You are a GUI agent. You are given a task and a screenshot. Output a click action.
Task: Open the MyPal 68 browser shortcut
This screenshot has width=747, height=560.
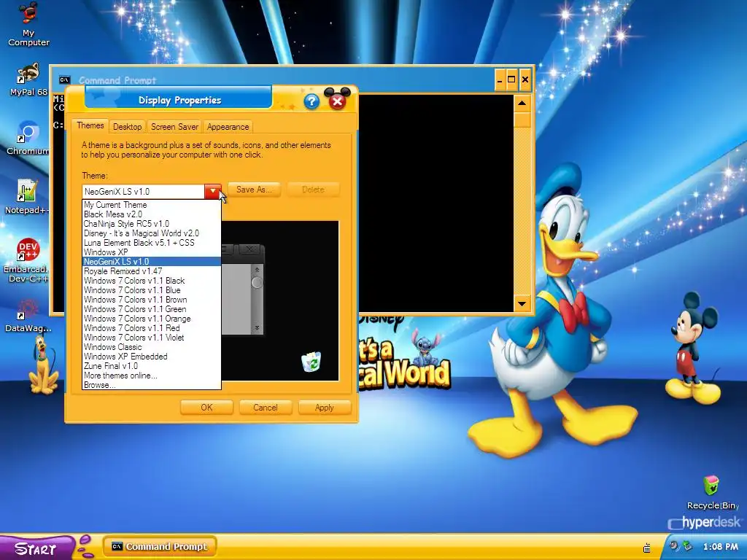(x=28, y=79)
